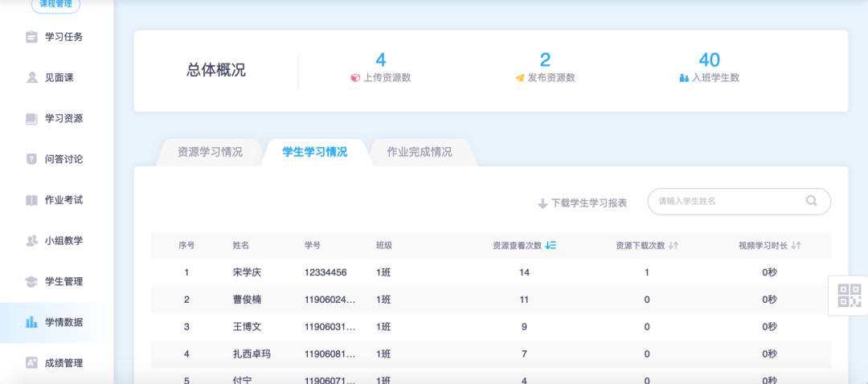Image resolution: width=868 pixels, height=384 pixels.
Task: Open 学生管理 graduation cap icon
Action: click(x=31, y=281)
